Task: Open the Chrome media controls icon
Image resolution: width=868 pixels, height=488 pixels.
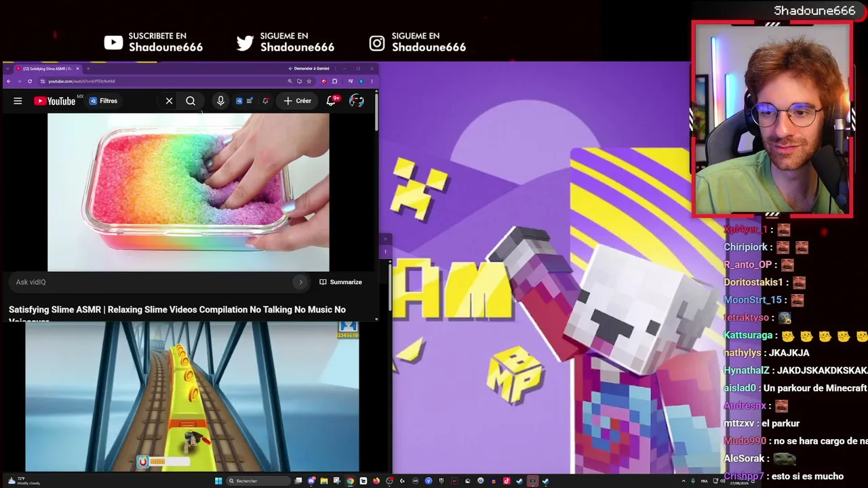Action: point(351,81)
